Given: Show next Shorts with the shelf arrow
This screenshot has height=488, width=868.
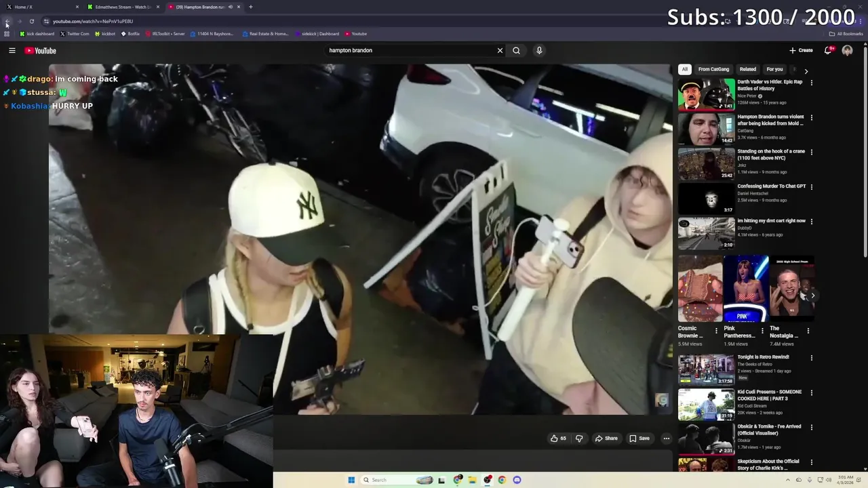Looking at the screenshot, I should (x=812, y=296).
